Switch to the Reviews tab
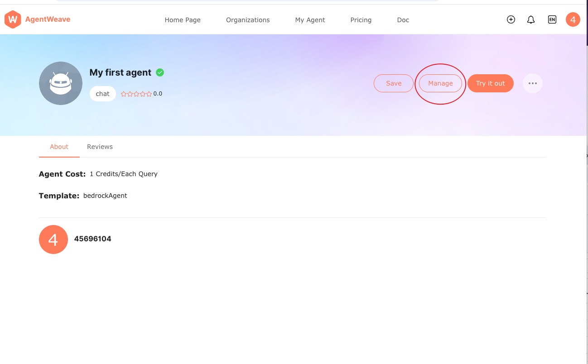Viewport: 588px width, 364px height. point(100,147)
